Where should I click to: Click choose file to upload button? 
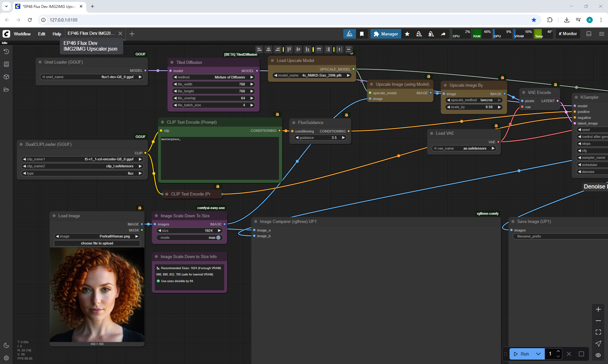[x=97, y=243]
